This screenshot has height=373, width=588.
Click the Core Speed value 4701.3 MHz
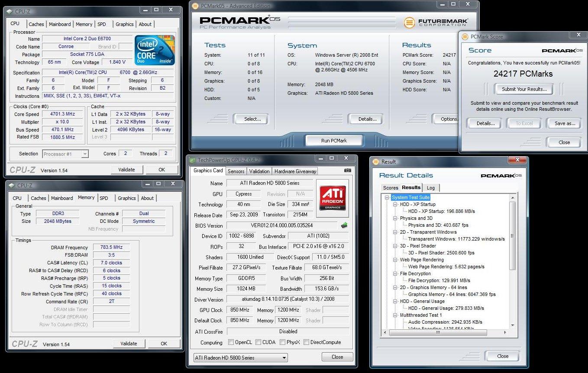tap(62, 114)
